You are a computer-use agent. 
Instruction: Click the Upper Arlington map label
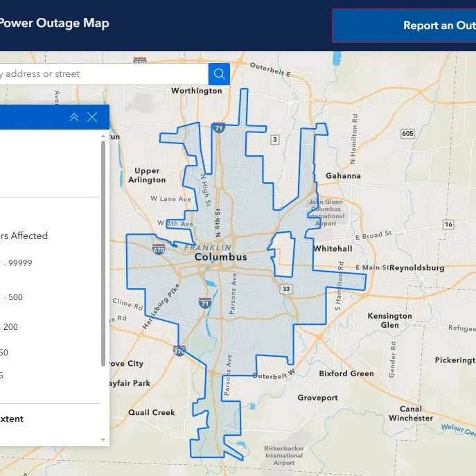(x=147, y=175)
